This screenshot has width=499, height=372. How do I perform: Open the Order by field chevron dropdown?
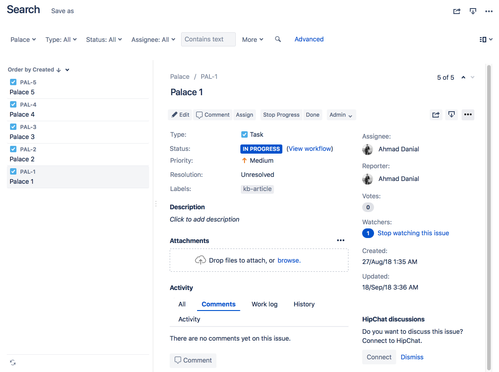coord(67,70)
